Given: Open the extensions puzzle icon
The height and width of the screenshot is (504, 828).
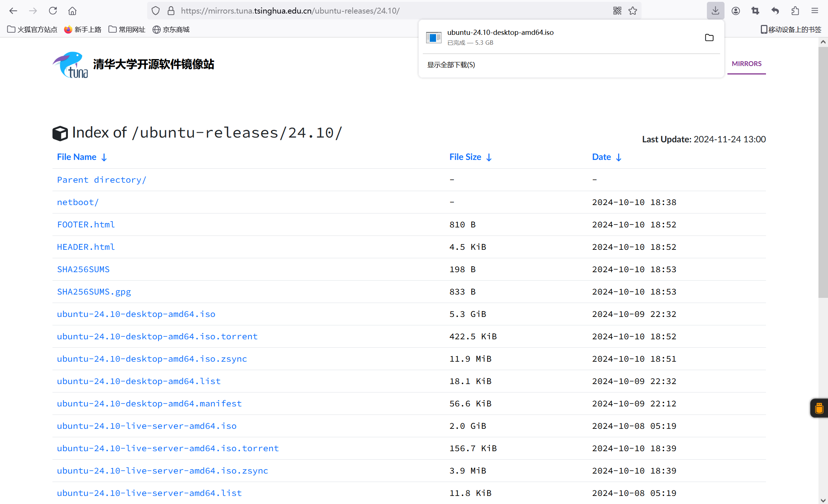Looking at the screenshot, I should coord(795,11).
